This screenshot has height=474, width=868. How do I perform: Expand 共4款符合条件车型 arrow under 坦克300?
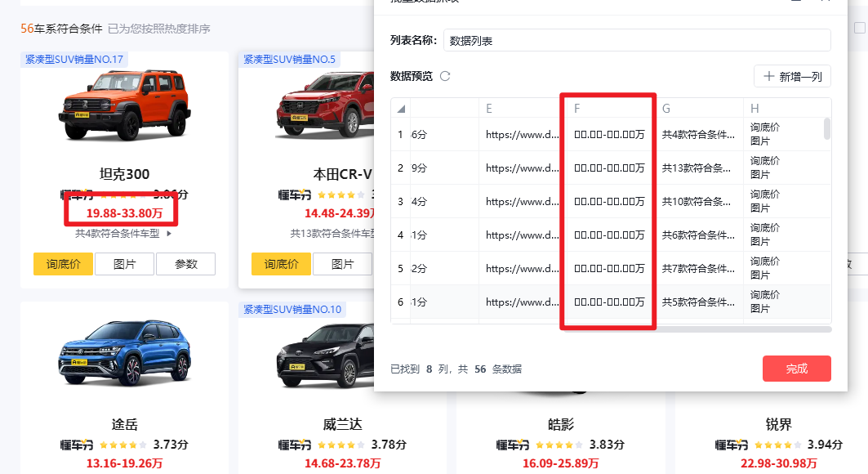tap(169, 234)
